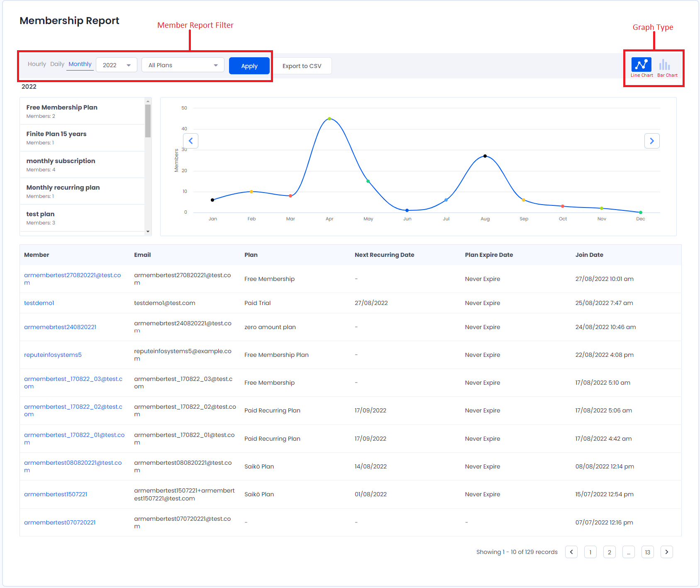Open member armemebrtest240820221
The image size is (700, 588).
click(x=60, y=327)
